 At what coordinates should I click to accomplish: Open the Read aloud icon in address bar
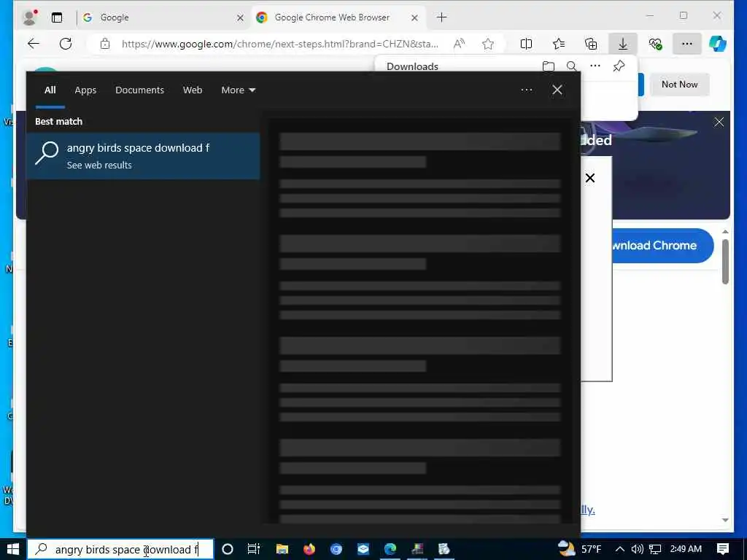click(x=459, y=44)
